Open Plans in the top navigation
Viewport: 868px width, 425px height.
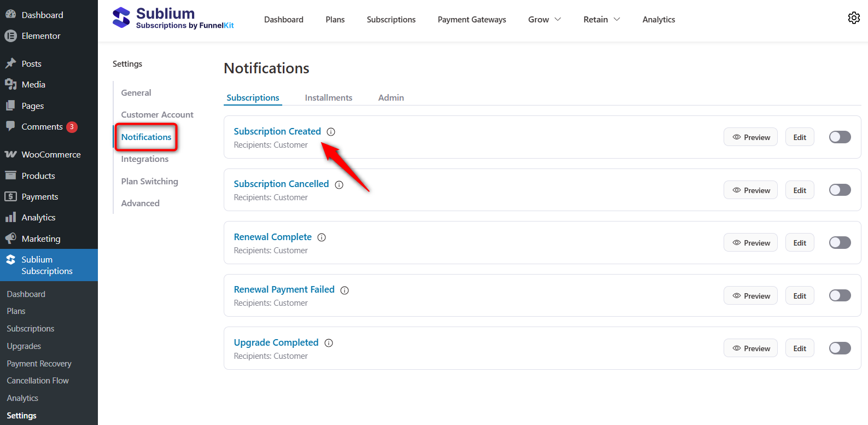[335, 20]
